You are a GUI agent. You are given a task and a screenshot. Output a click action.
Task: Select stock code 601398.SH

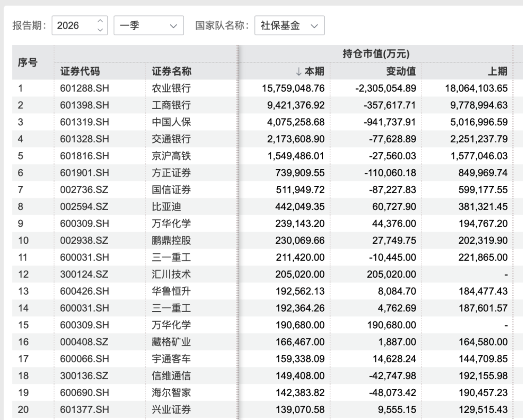coord(85,105)
